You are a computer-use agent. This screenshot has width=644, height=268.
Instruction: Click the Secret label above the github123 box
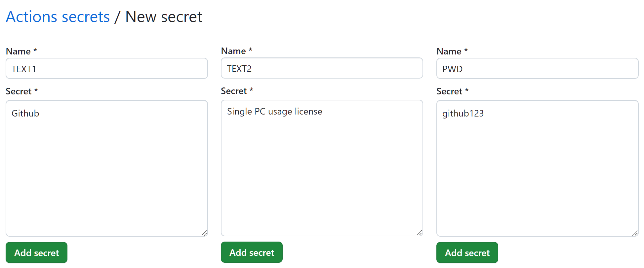click(x=449, y=91)
